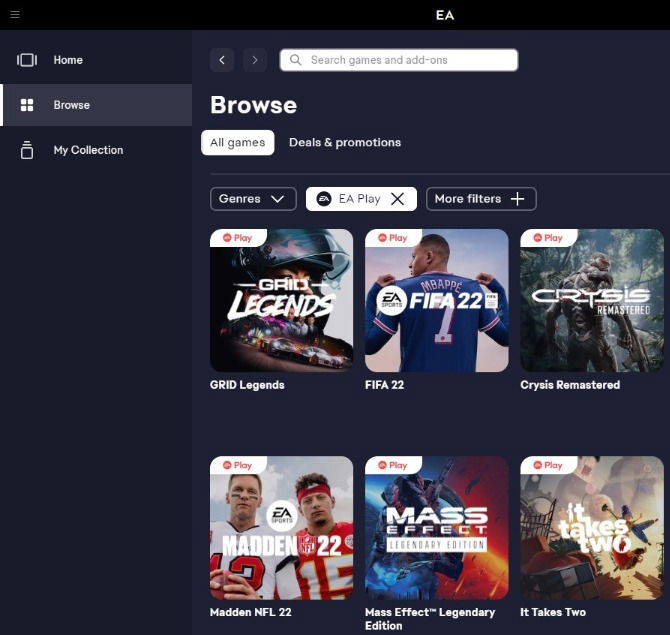The height and width of the screenshot is (635, 670).
Task: Expand the Genres dropdown
Action: tap(253, 199)
